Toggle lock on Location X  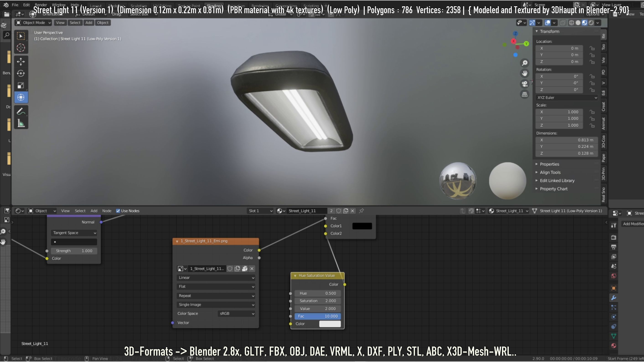click(592, 48)
